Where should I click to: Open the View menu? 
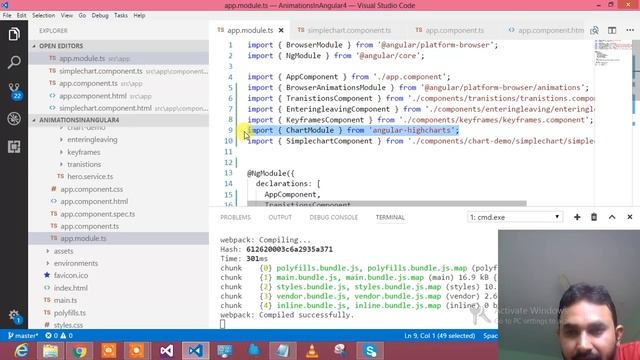(67, 16)
